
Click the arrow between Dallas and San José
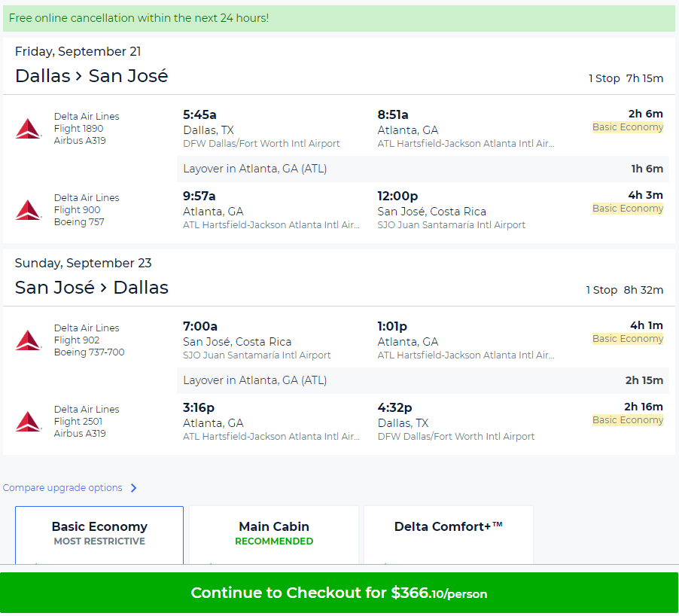(78, 75)
